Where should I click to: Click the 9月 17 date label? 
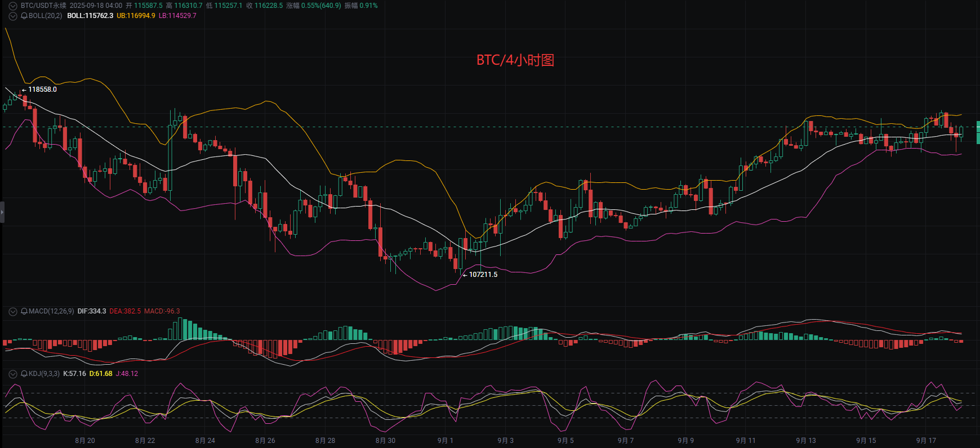point(926,441)
